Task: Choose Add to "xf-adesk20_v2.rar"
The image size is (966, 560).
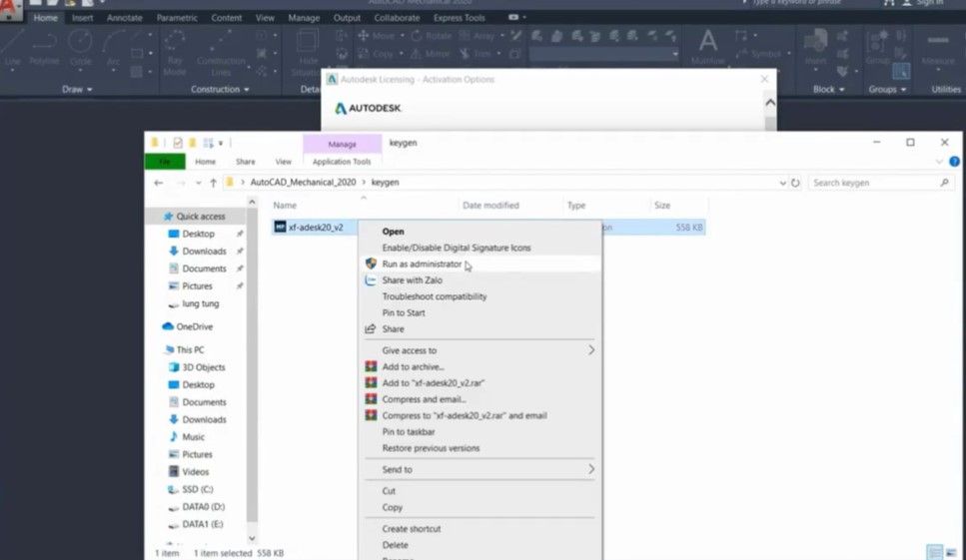Action: tap(434, 382)
